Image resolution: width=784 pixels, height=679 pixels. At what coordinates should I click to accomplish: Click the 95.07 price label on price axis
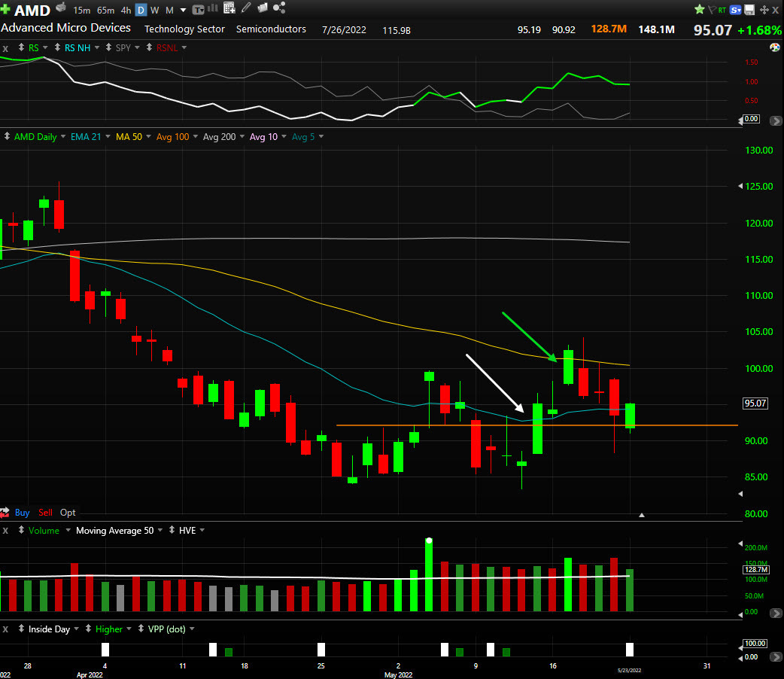click(x=755, y=403)
